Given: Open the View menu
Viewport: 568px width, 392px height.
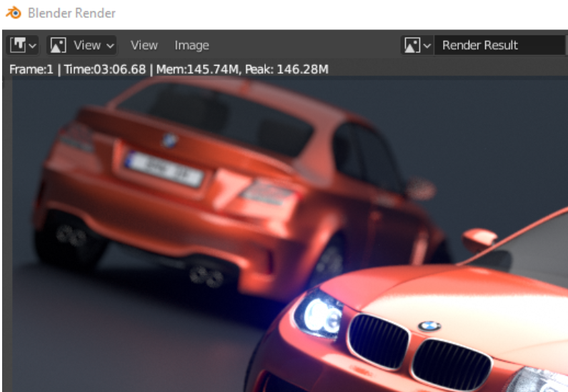Looking at the screenshot, I should click(x=144, y=45).
